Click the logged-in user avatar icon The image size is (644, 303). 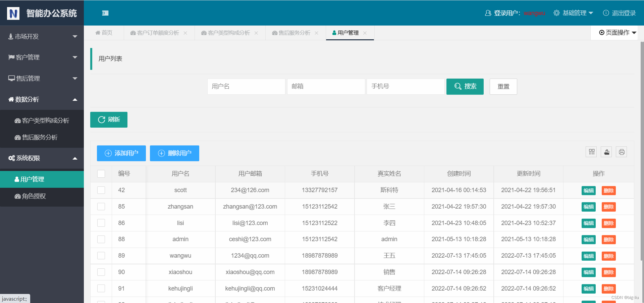(x=488, y=13)
